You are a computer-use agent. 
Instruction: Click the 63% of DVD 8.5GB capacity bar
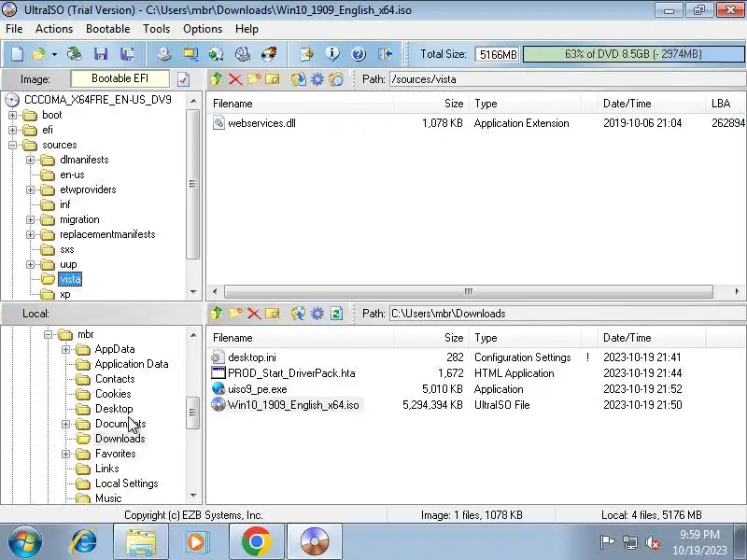(634, 54)
